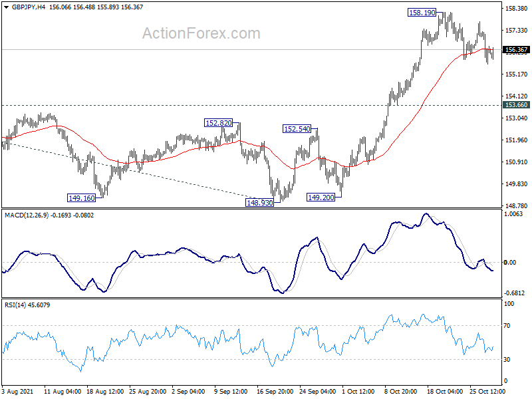532x399 pixels.
Task: Click the RSI(14) 45.6079 indicator label
Action: coord(27,305)
